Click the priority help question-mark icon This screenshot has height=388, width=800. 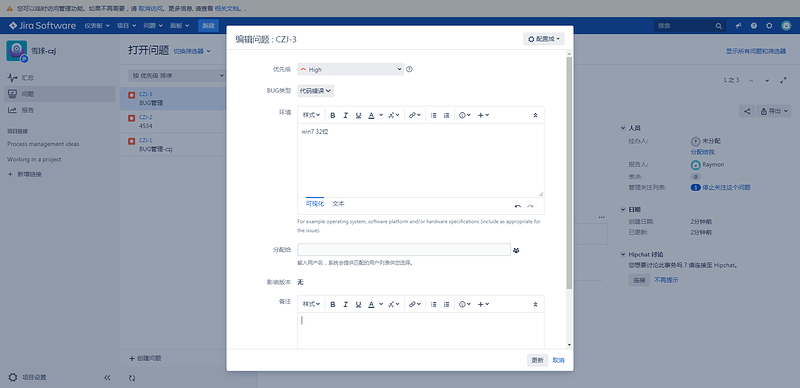[x=409, y=69]
